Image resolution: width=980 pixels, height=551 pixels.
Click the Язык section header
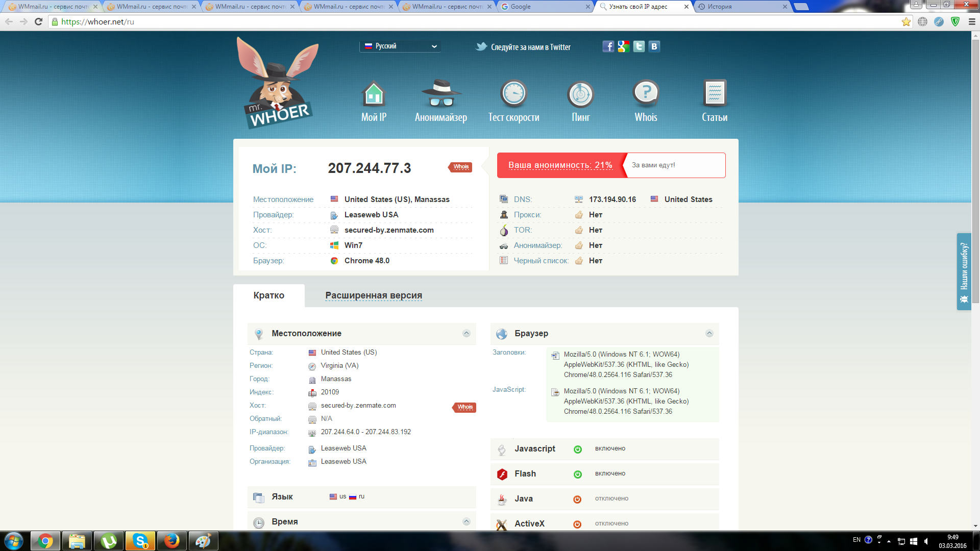[362, 497]
